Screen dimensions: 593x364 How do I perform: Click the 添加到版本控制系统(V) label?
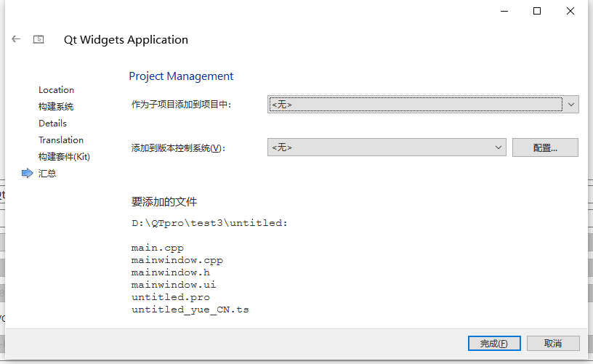[x=178, y=147]
